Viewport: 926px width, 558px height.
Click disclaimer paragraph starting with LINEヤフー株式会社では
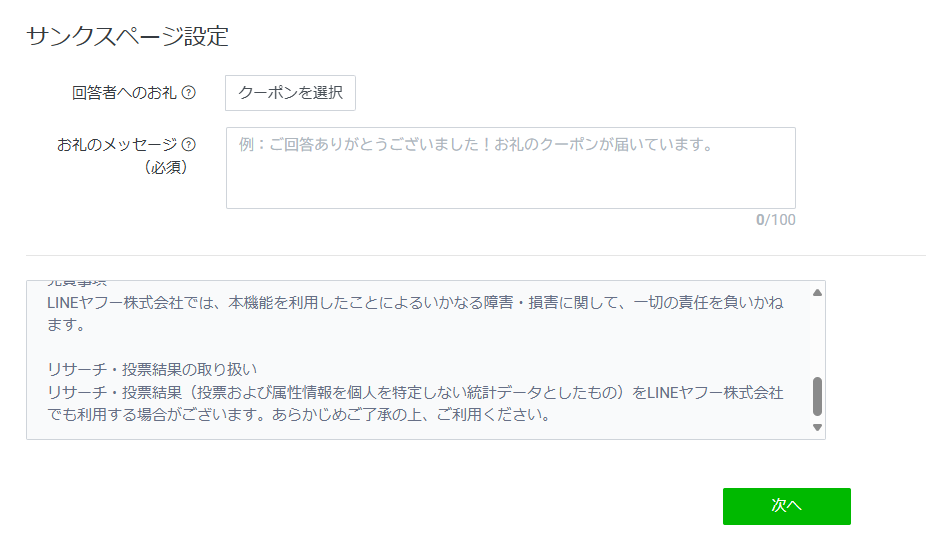[x=414, y=302]
